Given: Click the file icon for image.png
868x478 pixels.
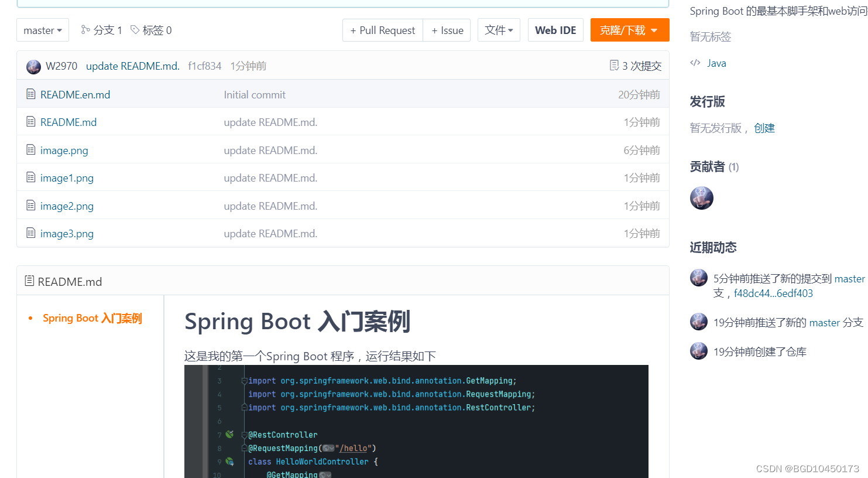Looking at the screenshot, I should point(31,149).
